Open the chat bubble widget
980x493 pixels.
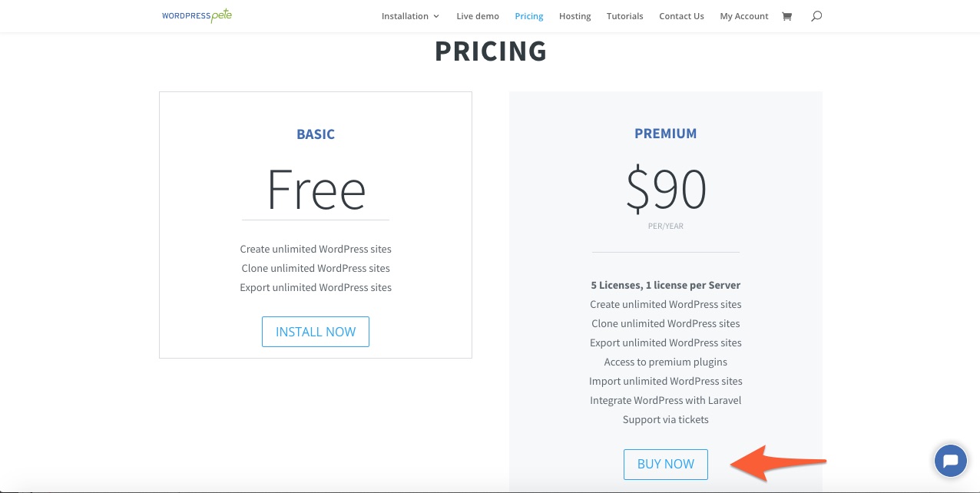(x=950, y=461)
